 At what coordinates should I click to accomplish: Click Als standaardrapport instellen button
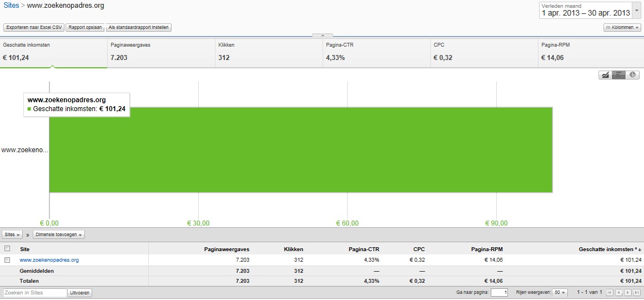(138, 28)
